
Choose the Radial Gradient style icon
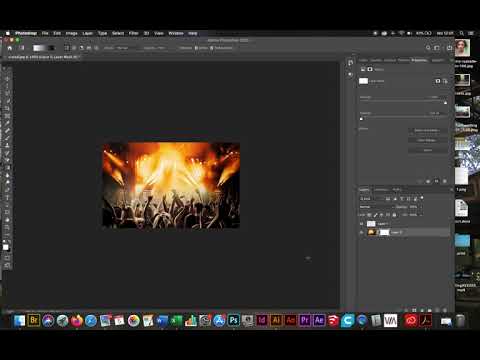74,48
